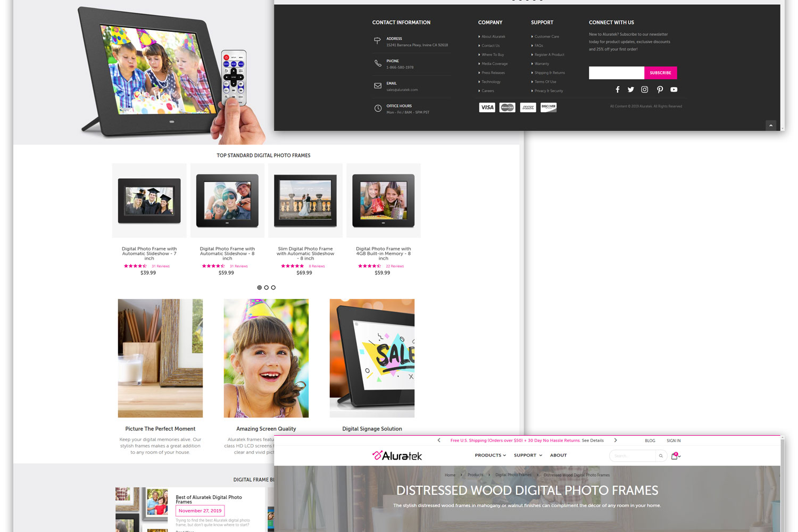Click the Discover payment badge
The image size is (798, 532).
click(x=548, y=107)
